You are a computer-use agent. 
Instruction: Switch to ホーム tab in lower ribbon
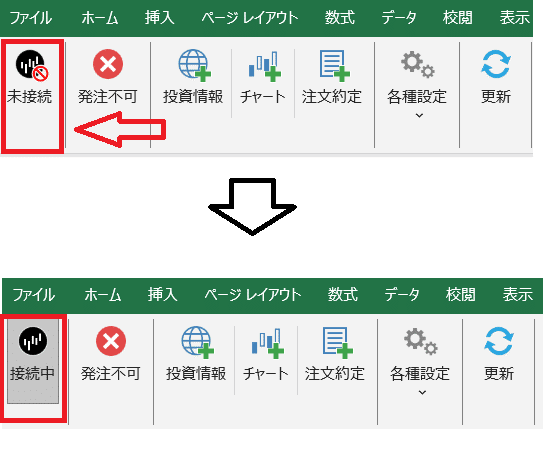(103, 295)
